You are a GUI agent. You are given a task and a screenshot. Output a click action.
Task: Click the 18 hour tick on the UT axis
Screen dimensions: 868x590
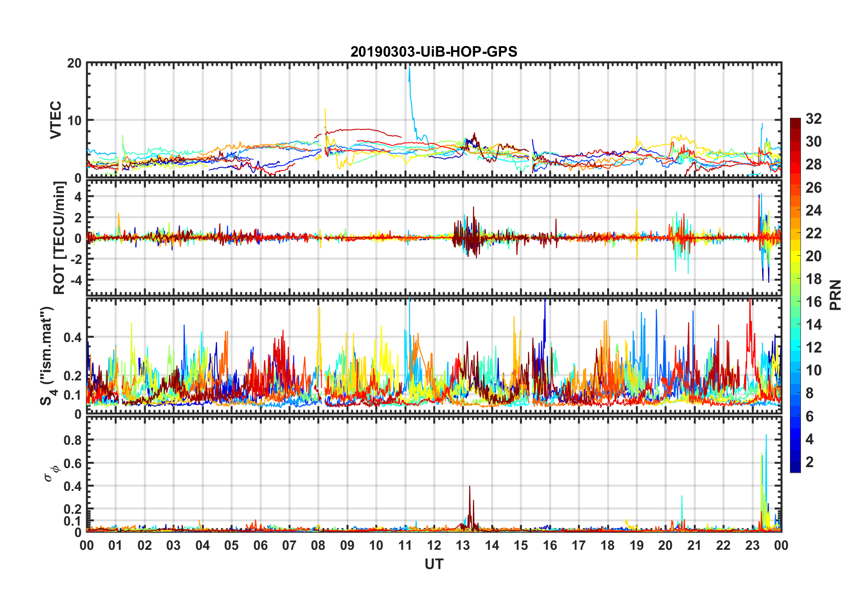tap(607, 546)
